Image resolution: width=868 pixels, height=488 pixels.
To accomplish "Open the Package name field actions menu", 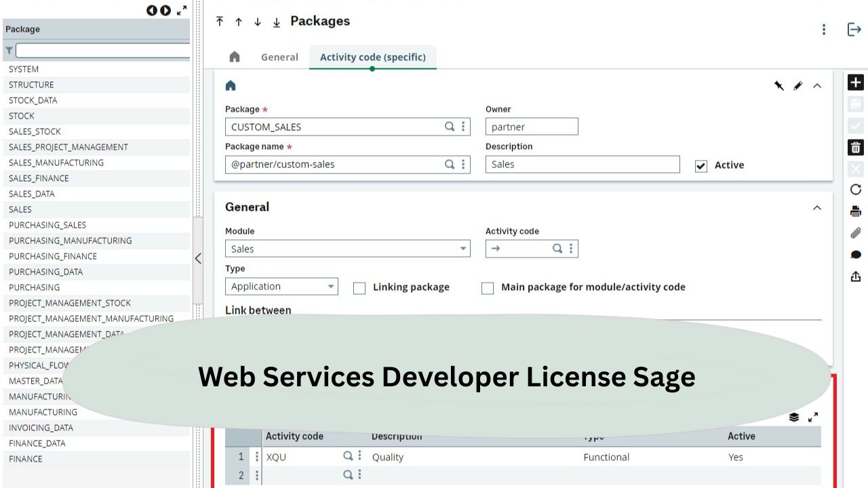I will [x=464, y=164].
